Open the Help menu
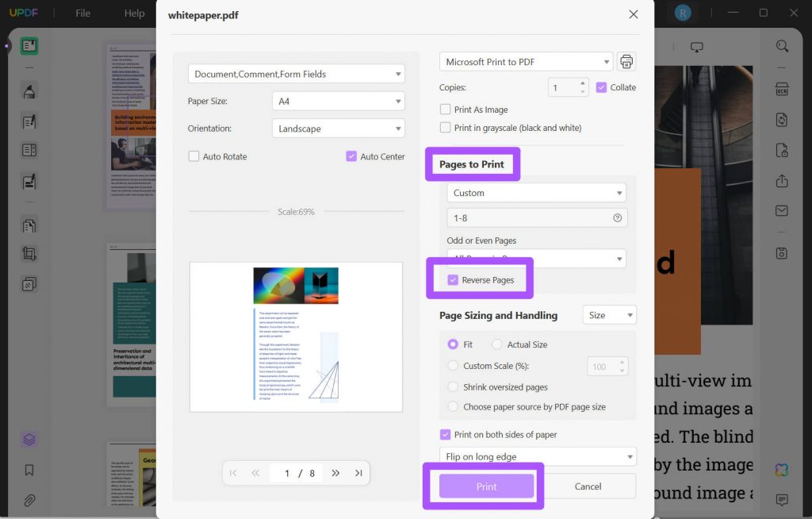 (x=133, y=13)
